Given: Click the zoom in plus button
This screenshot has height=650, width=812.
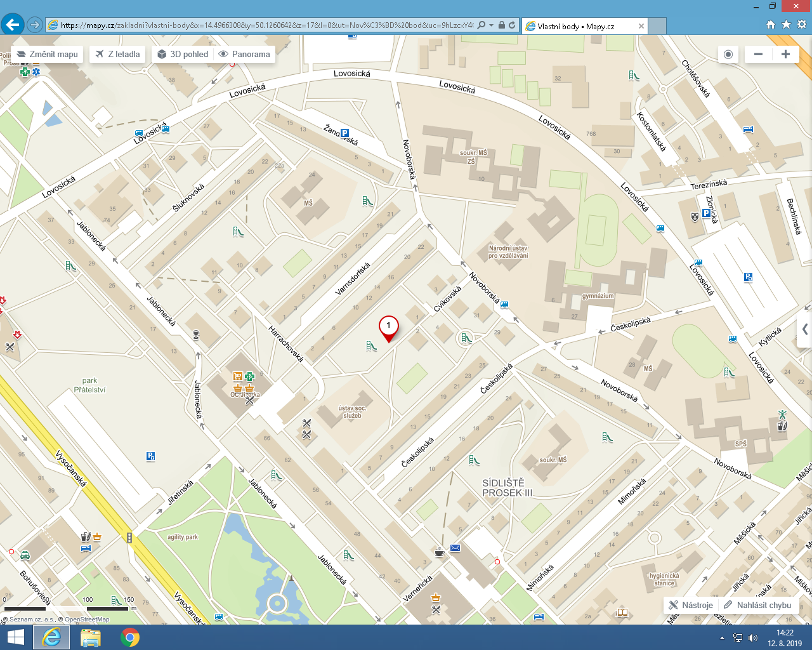Looking at the screenshot, I should (x=785, y=54).
